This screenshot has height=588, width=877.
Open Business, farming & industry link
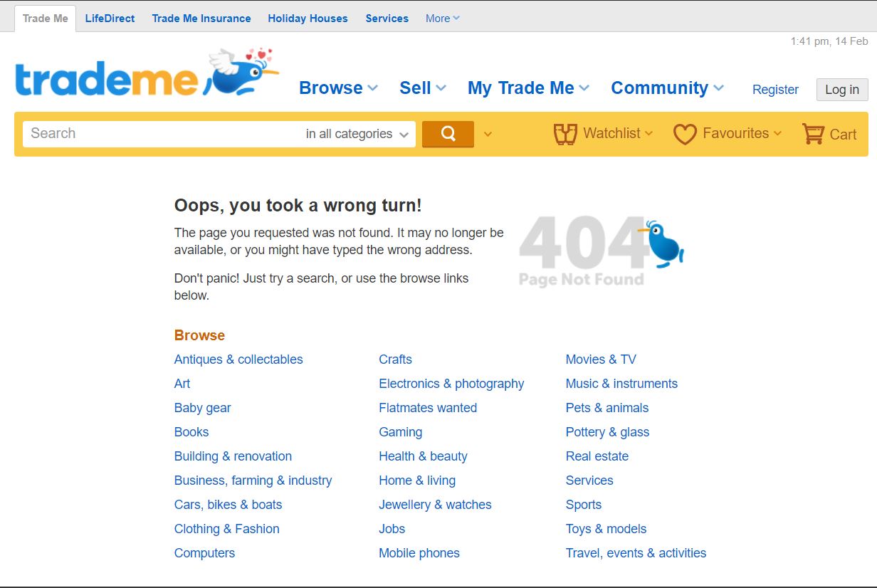(253, 481)
